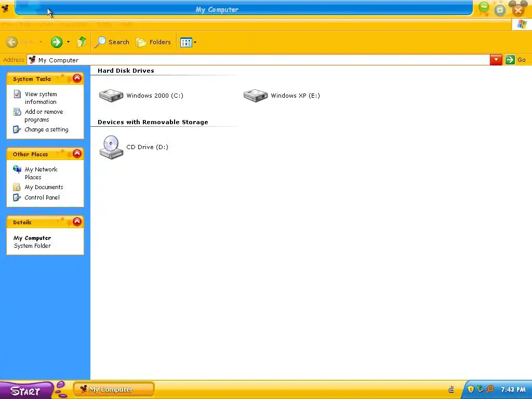This screenshot has height=399, width=532.
Task: Click the Windows XP (E:) label
Action: coord(295,96)
